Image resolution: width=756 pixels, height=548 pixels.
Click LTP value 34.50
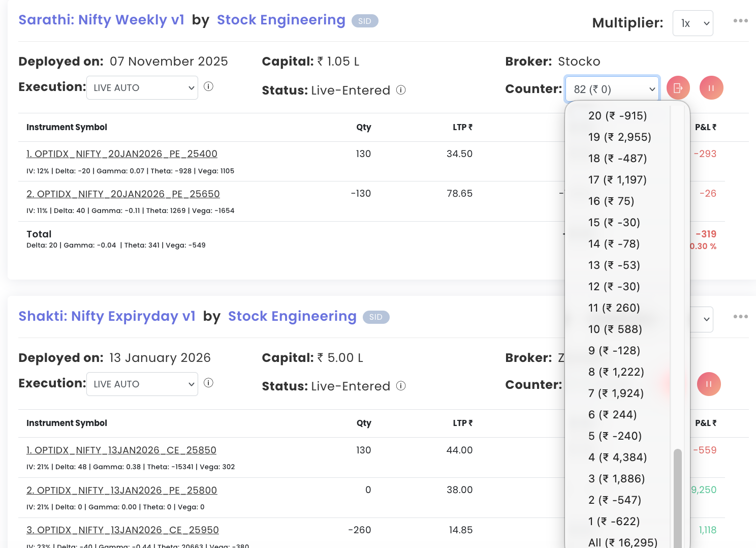(459, 154)
